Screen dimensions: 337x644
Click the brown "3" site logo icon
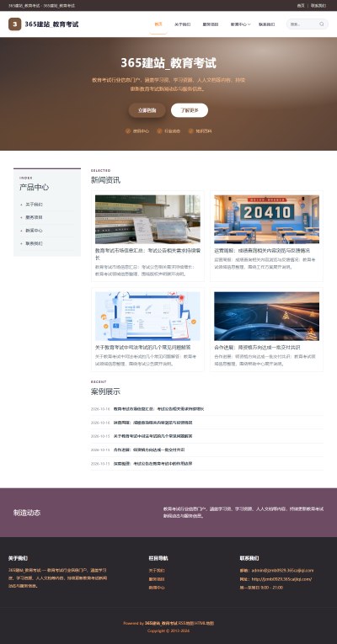15,24
